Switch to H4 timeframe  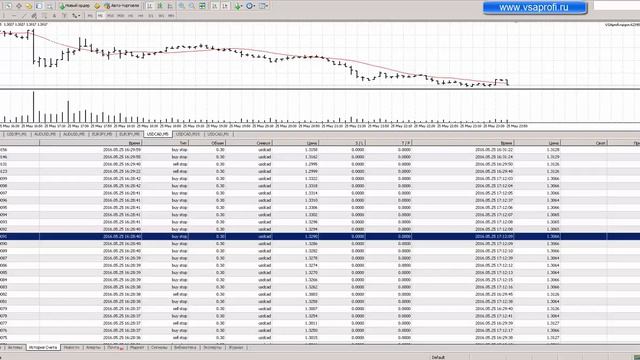(x=141, y=16)
